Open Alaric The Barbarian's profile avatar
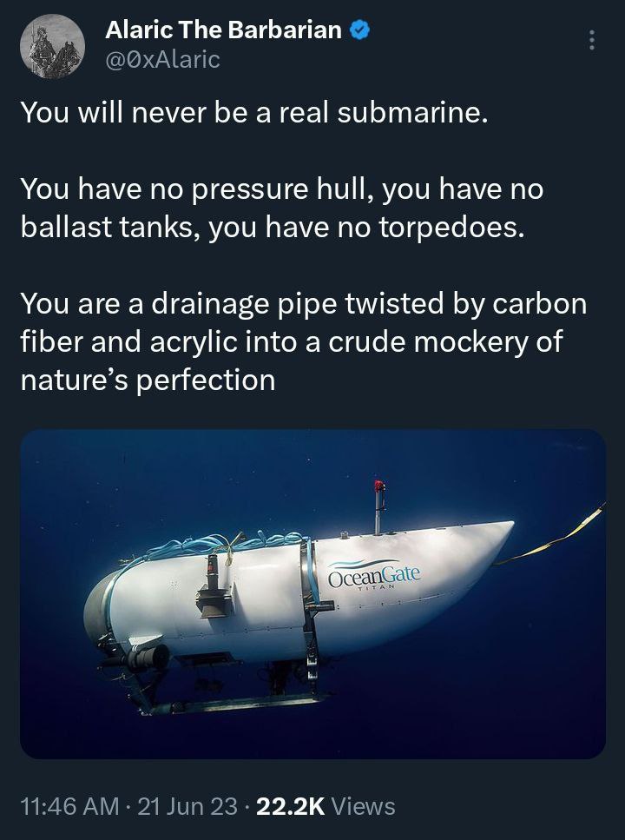Viewport: 625px width, 840px height. pos(52,46)
